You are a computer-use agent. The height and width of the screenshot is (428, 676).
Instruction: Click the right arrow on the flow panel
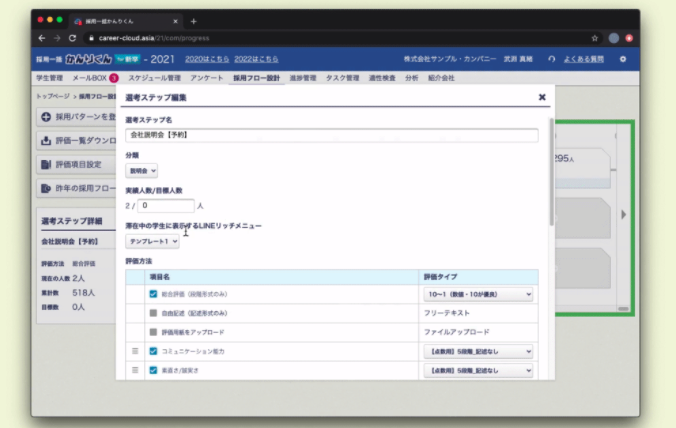pyautogui.click(x=624, y=214)
